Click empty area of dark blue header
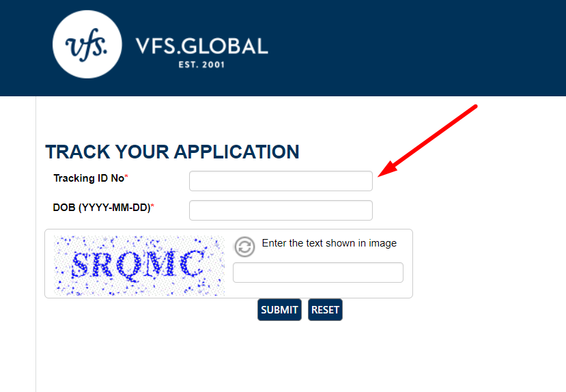This screenshot has width=566, height=392. pyautogui.click(x=415, y=47)
